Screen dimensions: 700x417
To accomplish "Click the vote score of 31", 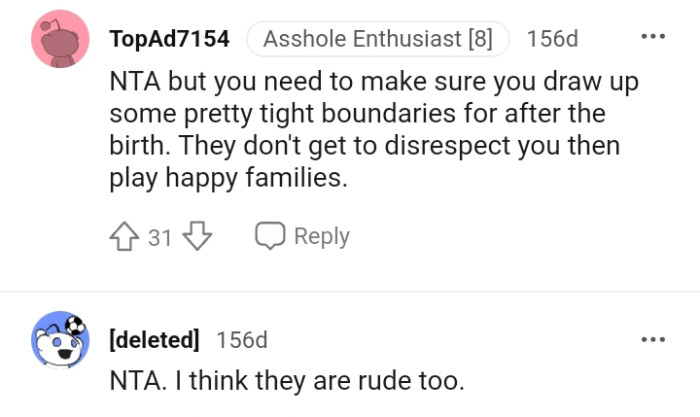I will tap(160, 237).
